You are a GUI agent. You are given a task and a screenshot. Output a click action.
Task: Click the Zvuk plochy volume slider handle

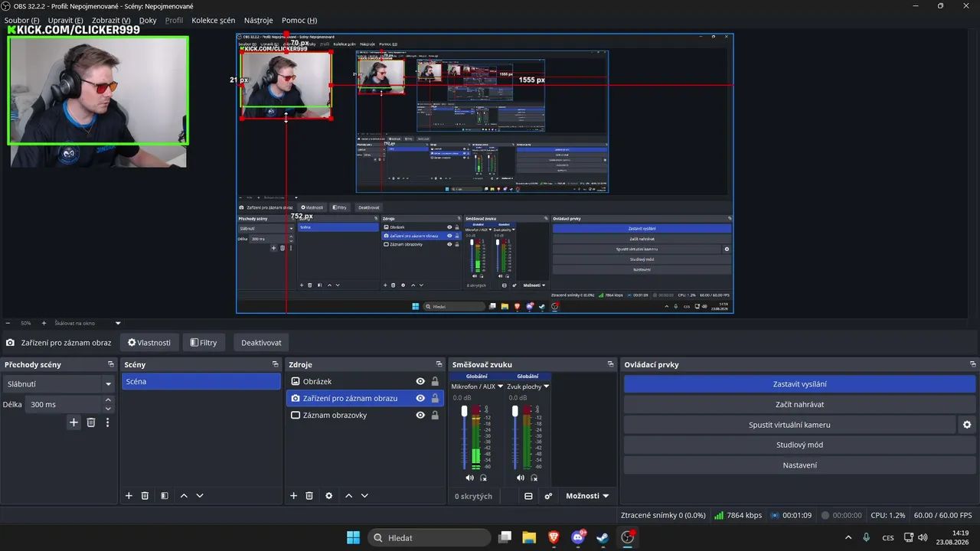[x=515, y=412]
